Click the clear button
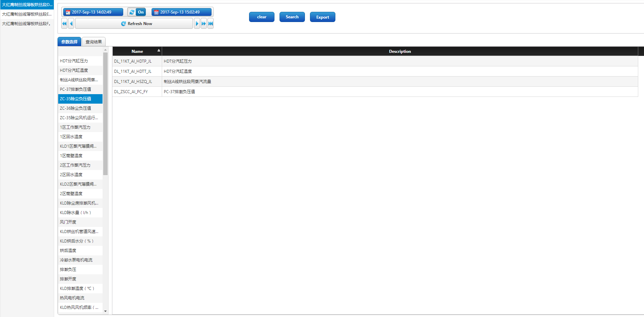 pyautogui.click(x=262, y=17)
